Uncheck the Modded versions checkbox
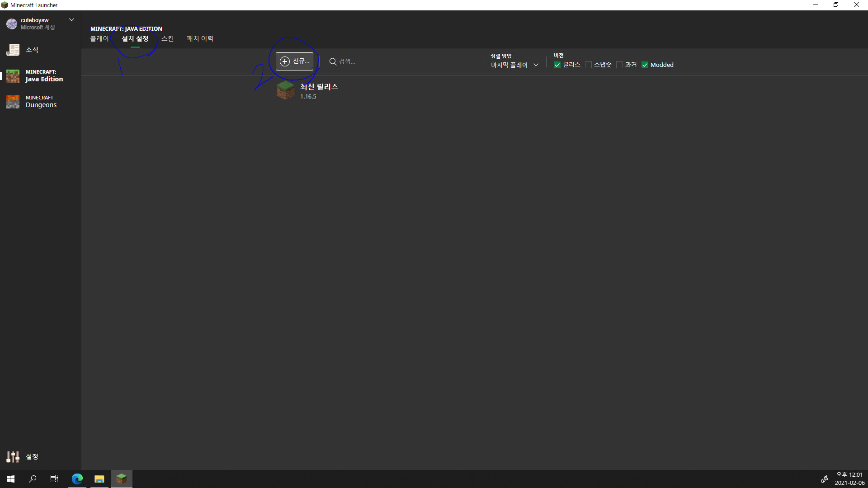This screenshot has height=488, width=868. (645, 65)
